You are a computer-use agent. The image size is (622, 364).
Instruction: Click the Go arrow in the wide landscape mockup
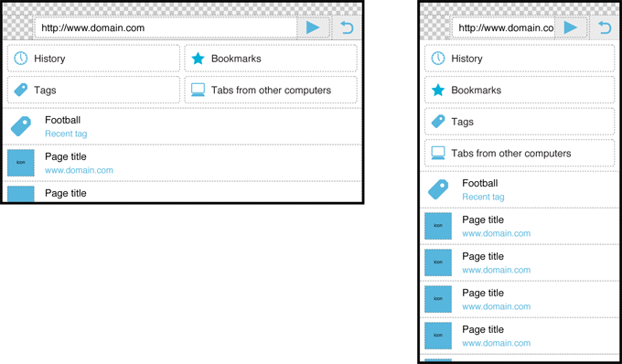pyautogui.click(x=313, y=27)
